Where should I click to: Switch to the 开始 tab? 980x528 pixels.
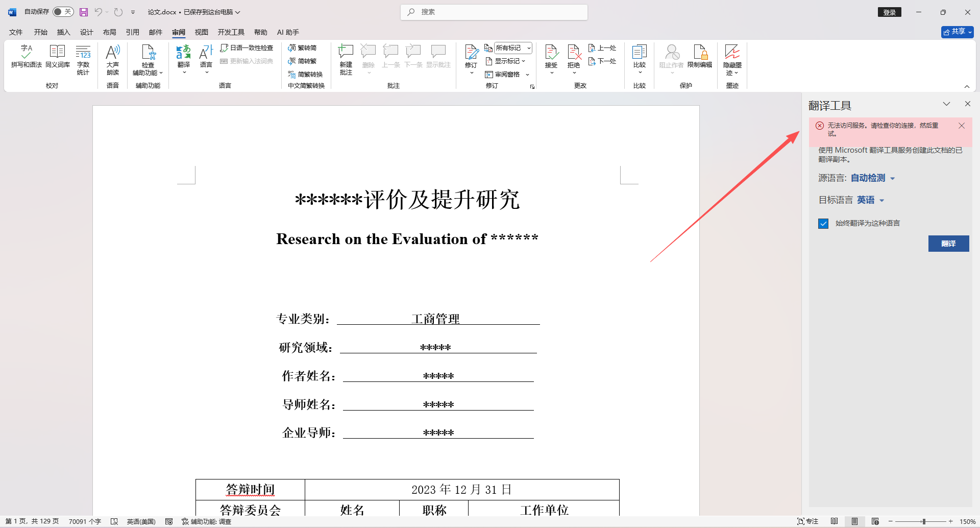click(41, 32)
